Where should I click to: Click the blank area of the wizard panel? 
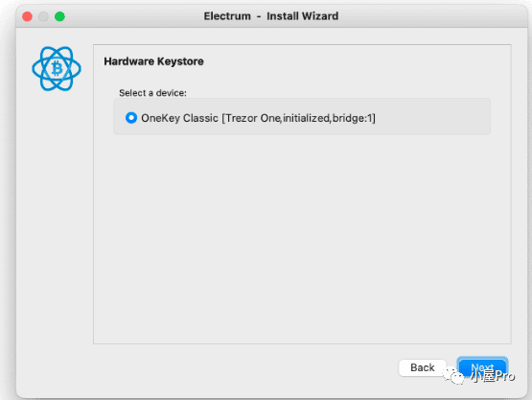click(302, 238)
